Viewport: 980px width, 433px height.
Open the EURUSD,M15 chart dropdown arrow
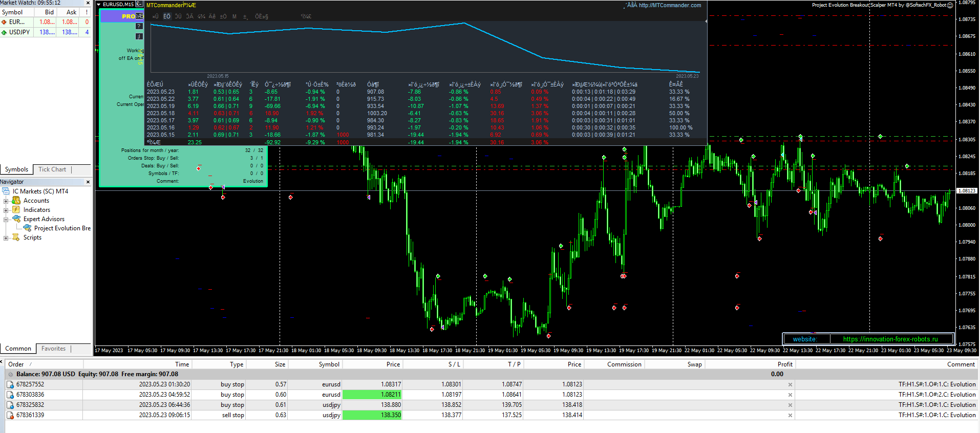(x=98, y=4)
